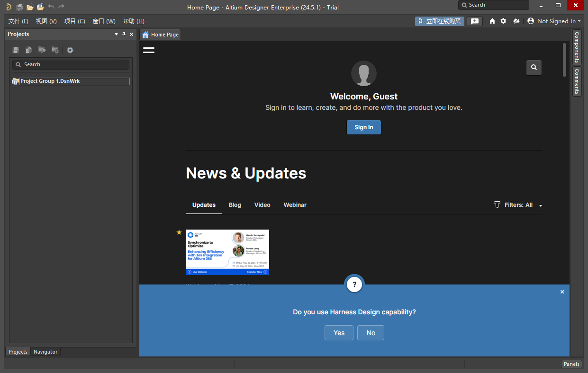The height and width of the screenshot is (373, 588).
Task: Click the Home icon in top toolbar
Action: (x=492, y=21)
